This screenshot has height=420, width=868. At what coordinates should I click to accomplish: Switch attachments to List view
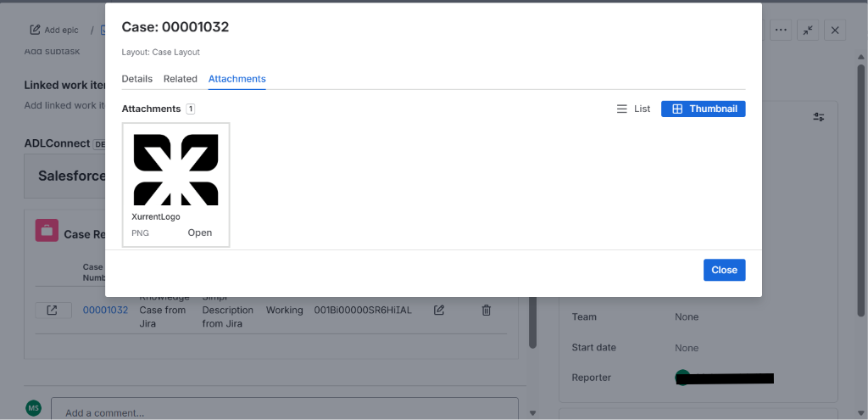[x=633, y=109]
